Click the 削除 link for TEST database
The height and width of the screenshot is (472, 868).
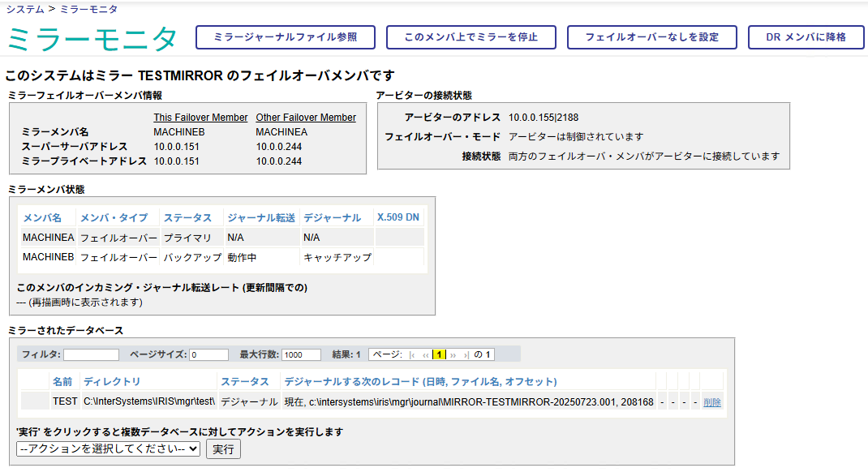click(712, 401)
